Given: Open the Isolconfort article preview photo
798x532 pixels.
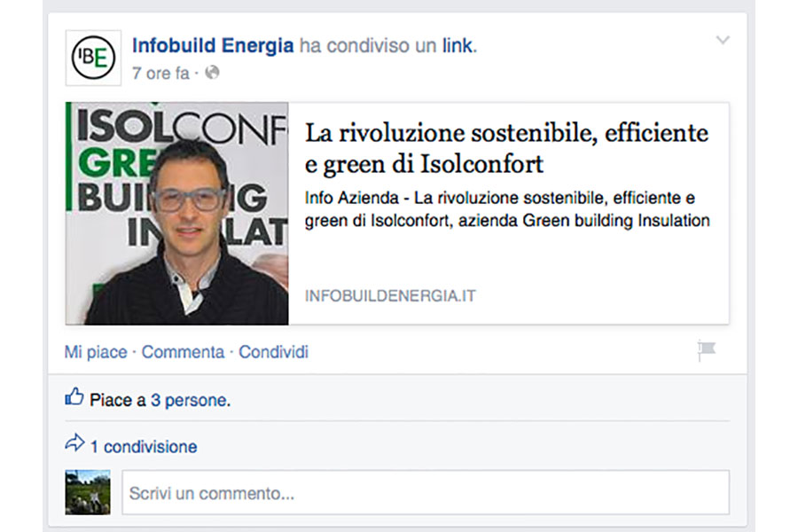Looking at the screenshot, I should coord(177,213).
